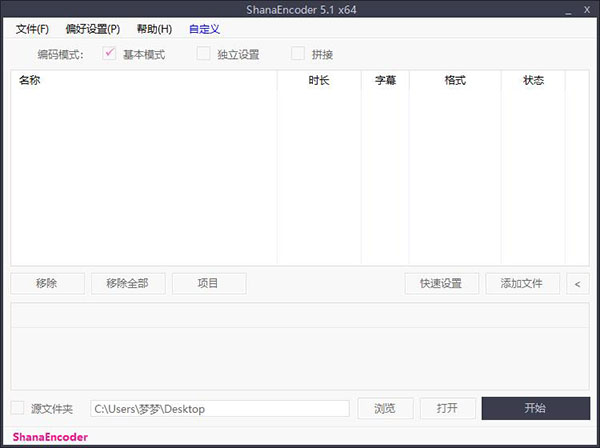Open the 文件(F) menu

click(32, 29)
